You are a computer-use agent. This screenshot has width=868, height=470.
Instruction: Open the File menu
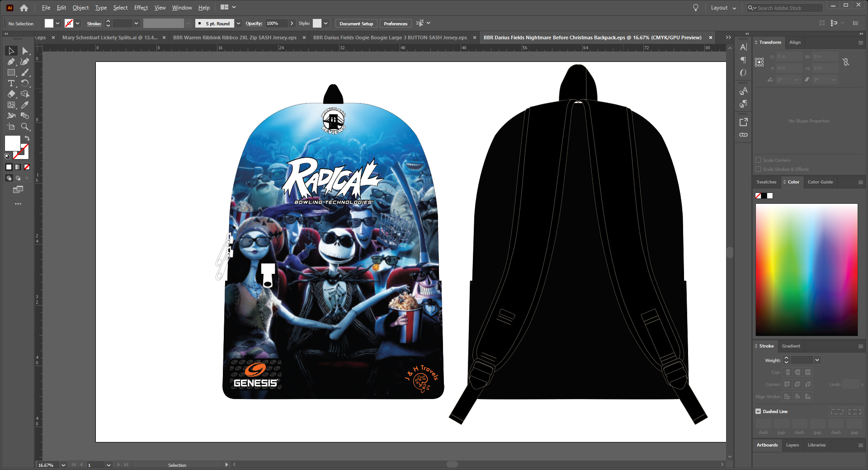pos(46,8)
